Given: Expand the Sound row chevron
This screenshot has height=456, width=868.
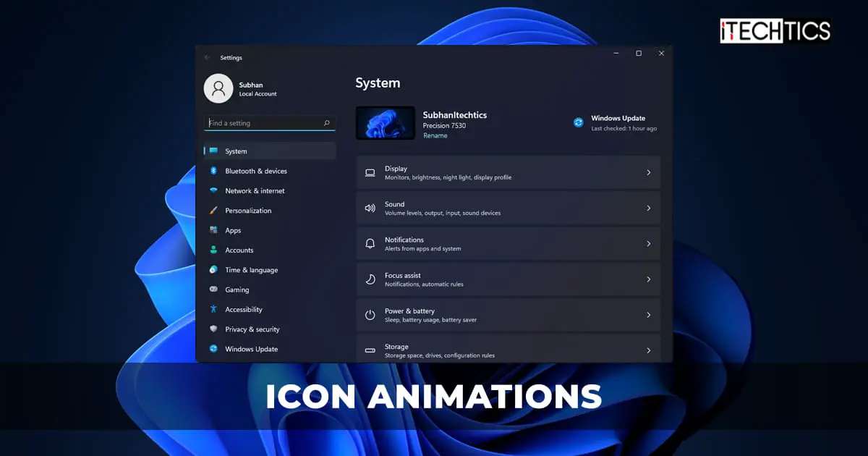Looking at the screenshot, I should click(x=649, y=208).
